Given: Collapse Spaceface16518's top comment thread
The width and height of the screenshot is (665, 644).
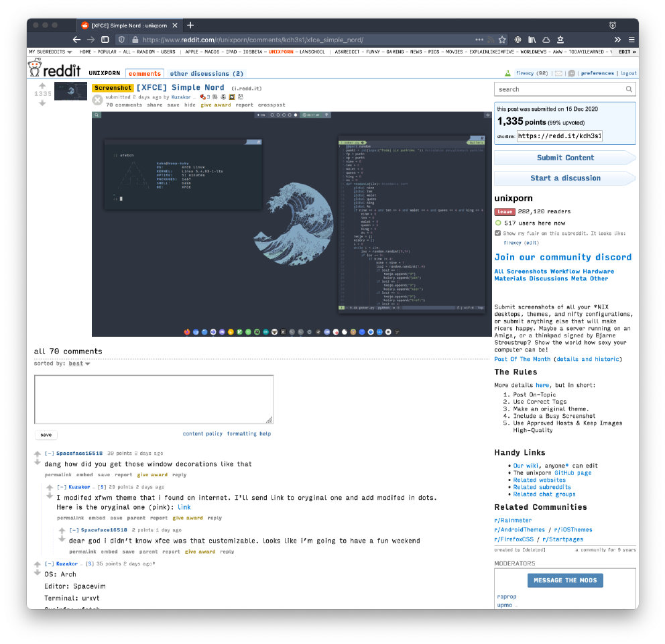Looking at the screenshot, I should [x=49, y=453].
